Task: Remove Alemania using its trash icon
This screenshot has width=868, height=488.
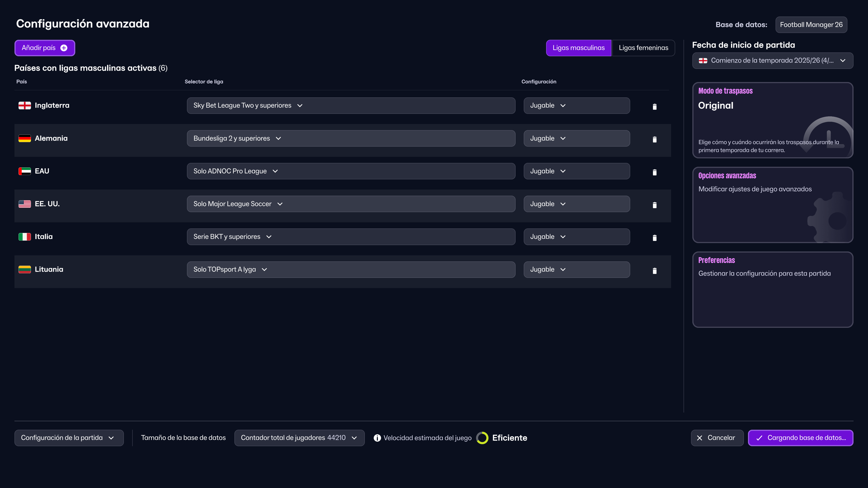Action: click(x=654, y=139)
